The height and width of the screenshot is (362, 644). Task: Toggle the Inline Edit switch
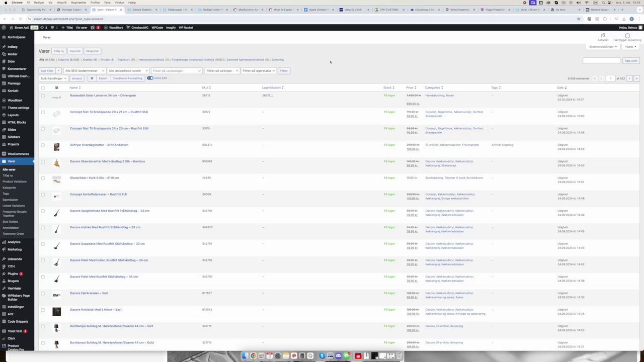[x=150, y=78]
